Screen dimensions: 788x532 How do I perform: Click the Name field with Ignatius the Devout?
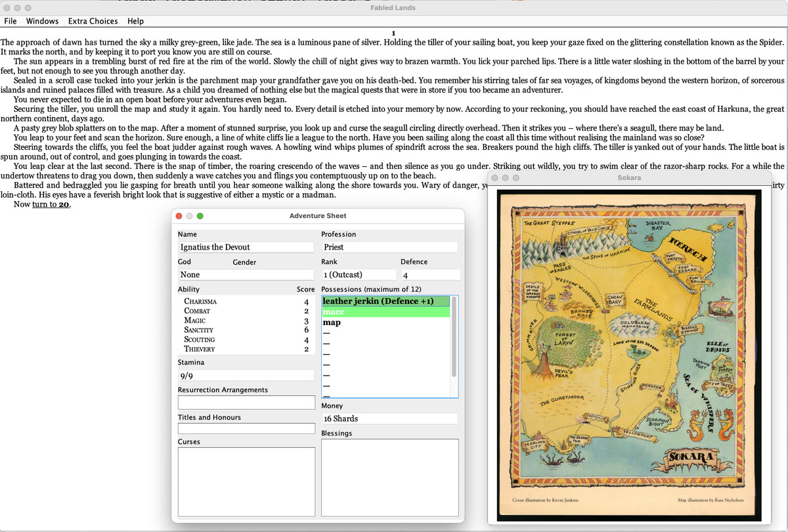coord(246,247)
